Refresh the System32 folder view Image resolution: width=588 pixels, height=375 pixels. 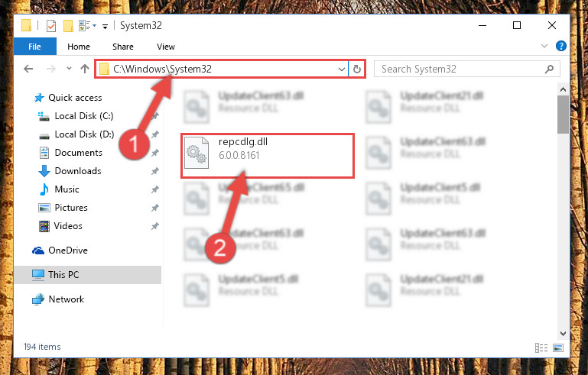pos(356,69)
